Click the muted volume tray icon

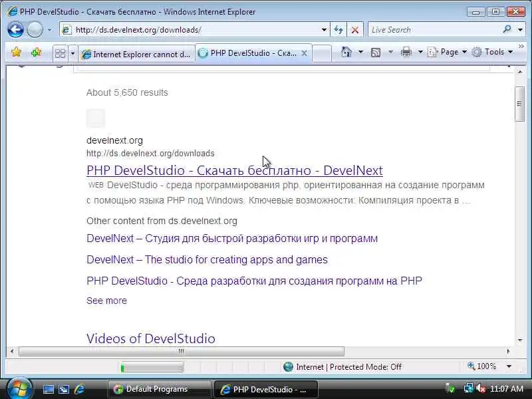(480, 388)
